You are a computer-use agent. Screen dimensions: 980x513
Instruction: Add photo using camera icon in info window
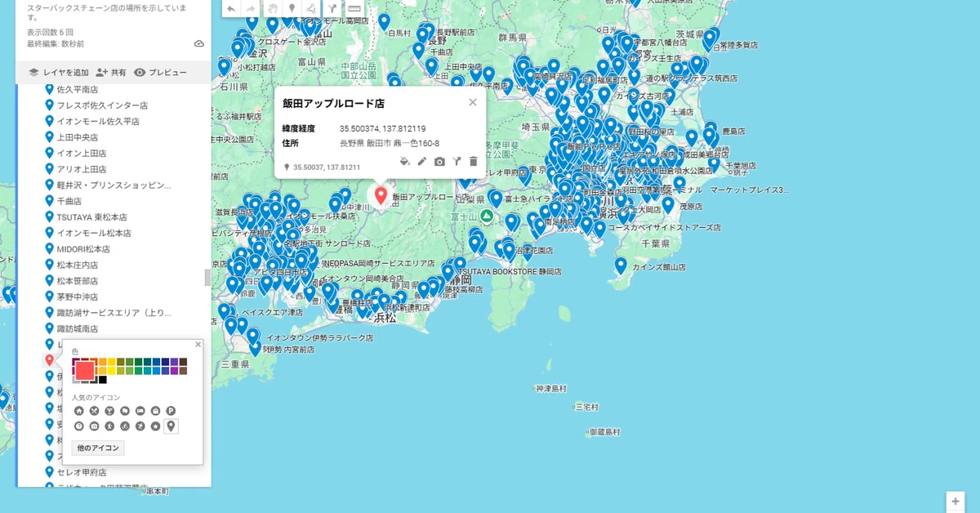tap(439, 162)
